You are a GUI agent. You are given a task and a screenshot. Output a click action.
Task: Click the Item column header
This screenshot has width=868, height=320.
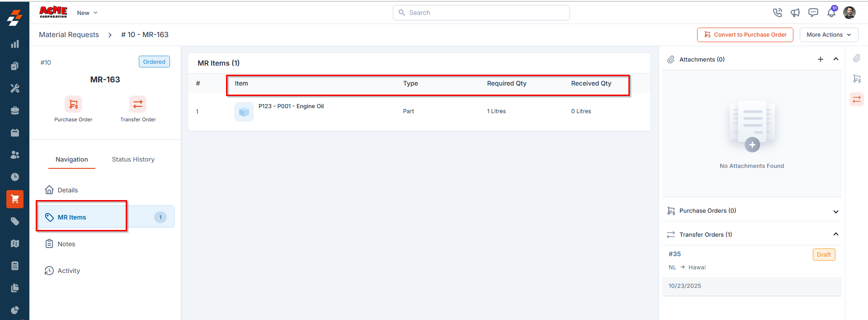tap(241, 83)
